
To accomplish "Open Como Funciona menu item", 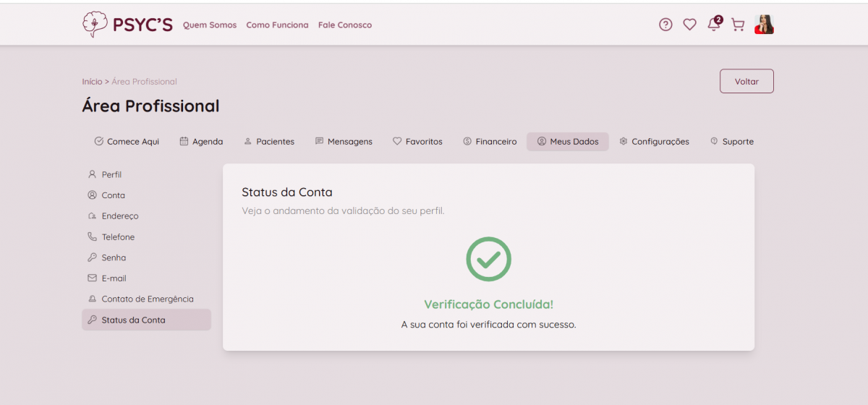I will point(277,25).
